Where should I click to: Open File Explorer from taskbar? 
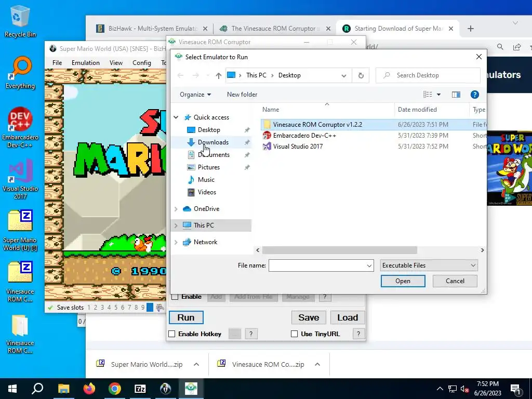coord(63,389)
